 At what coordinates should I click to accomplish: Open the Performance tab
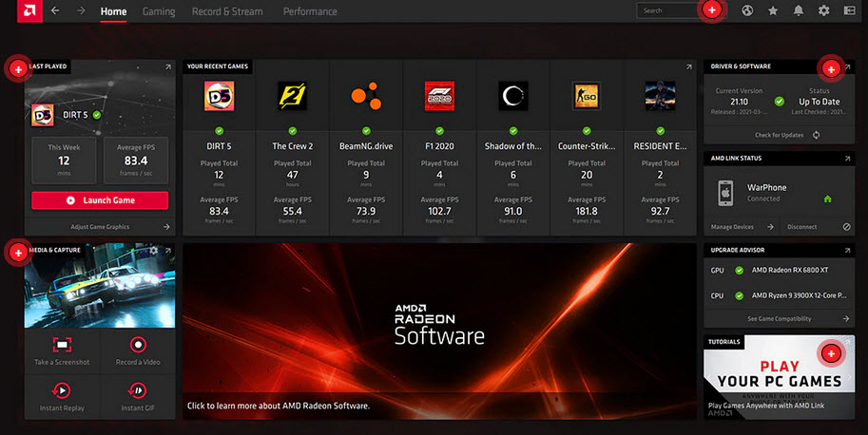[x=310, y=11]
